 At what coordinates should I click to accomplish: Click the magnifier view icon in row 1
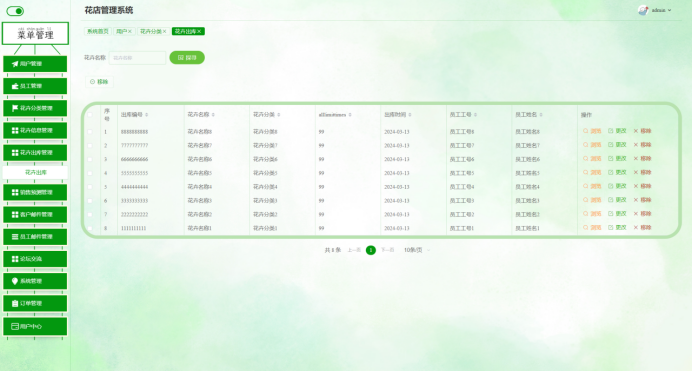[586, 131]
